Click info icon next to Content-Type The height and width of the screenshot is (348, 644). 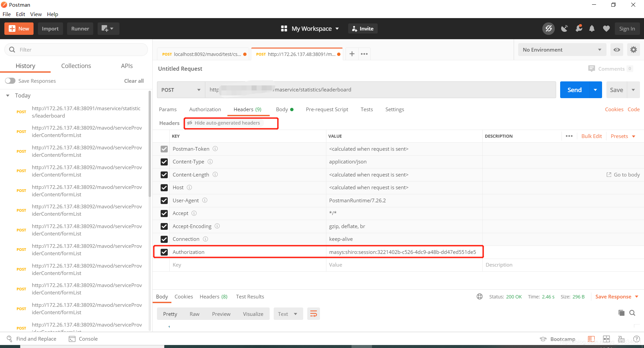coord(210,161)
